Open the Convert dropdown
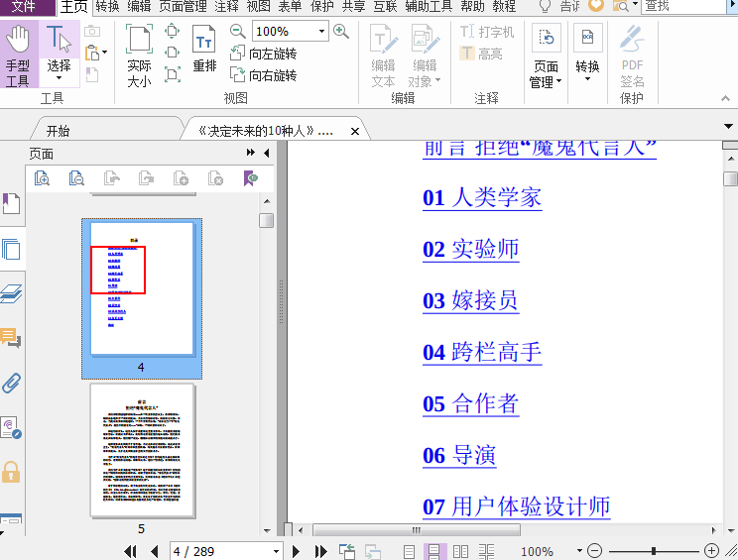The height and width of the screenshot is (560, 738). (x=587, y=53)
